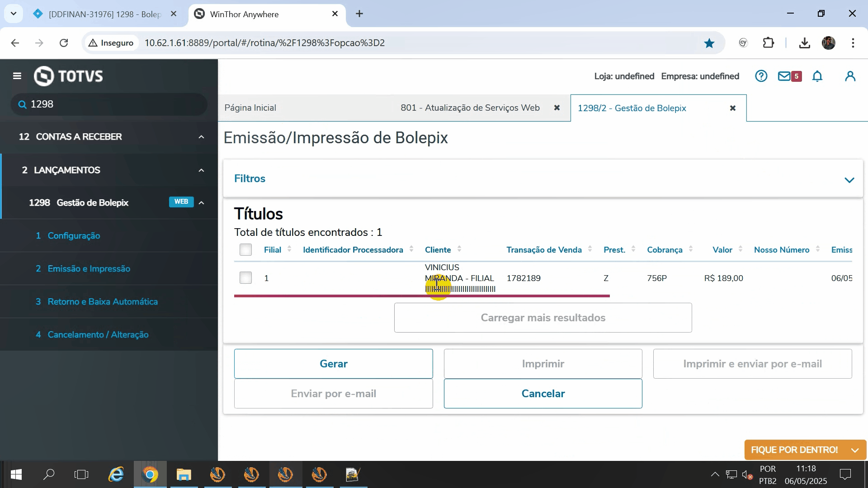Image resolution: width=868 pixels, height=488 pixels.
Task: Open the help question mark icon
Action: coord(761,76)
